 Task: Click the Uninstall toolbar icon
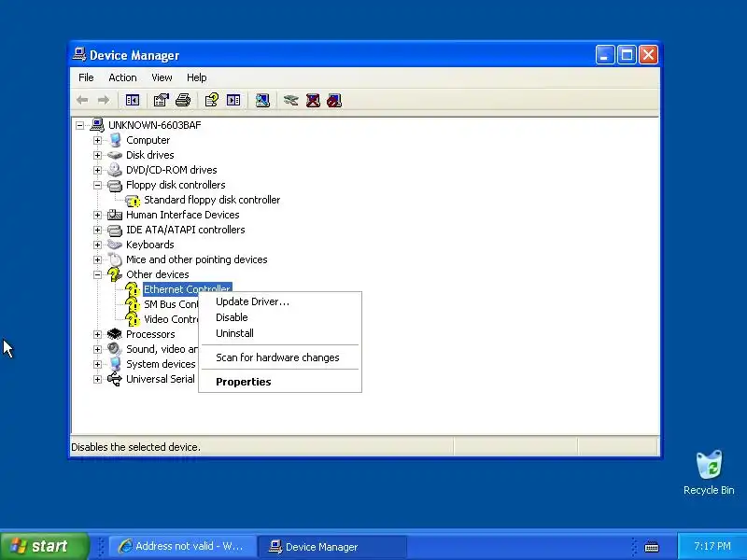[313, 100]
